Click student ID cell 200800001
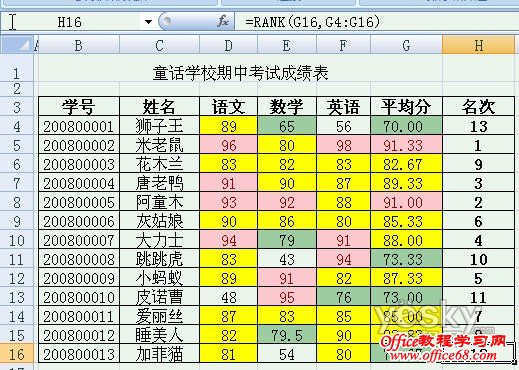This screenshot has width=519, height=370. coord(79,126)
